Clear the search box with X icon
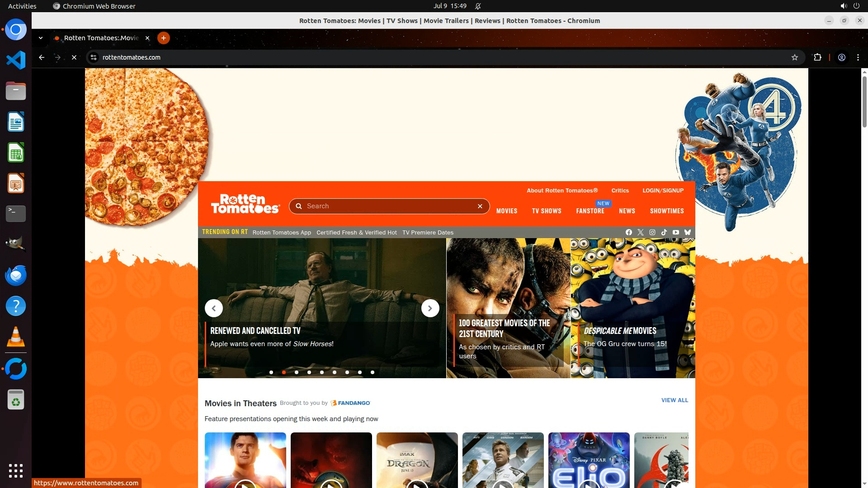This screenshot has width=868, height=488. (480, 206)
